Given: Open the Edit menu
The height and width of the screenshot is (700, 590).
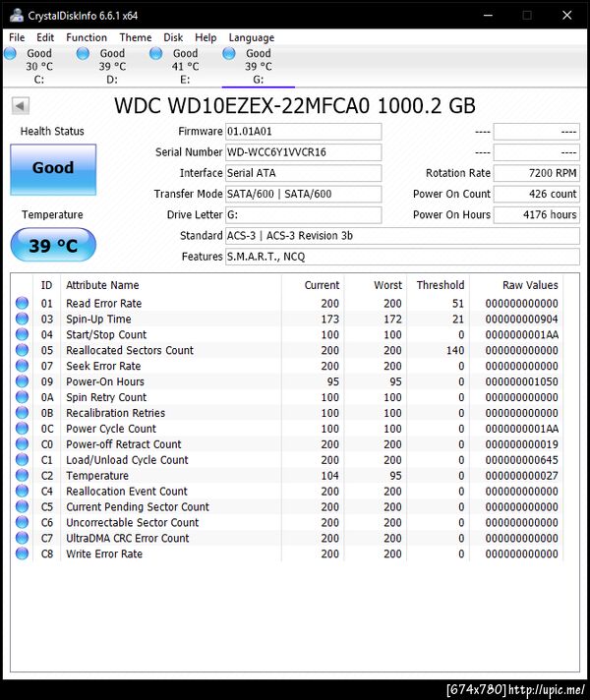Looking at the screenshot, I should [45, 37].
